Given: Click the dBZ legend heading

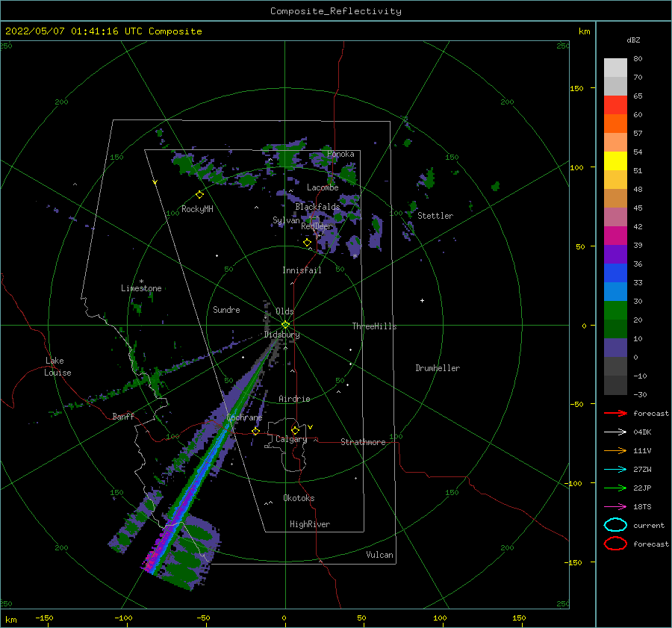Looking at the screenshot, I should click(633, 40).
